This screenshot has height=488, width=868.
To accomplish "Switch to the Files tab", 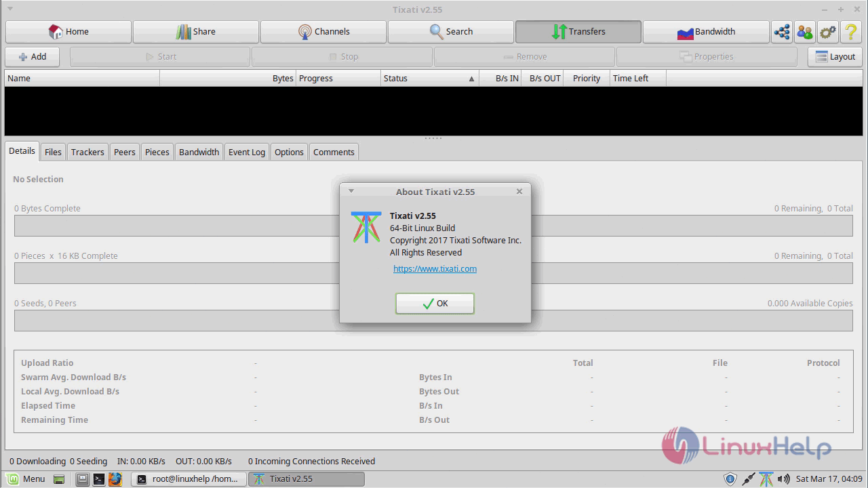I will point(54,152).
